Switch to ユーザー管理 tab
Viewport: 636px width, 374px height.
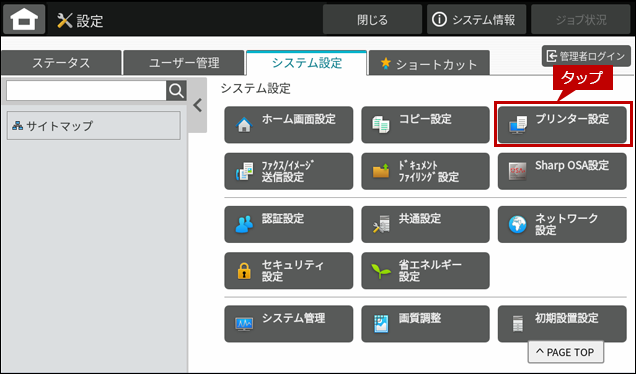(184, 63)
